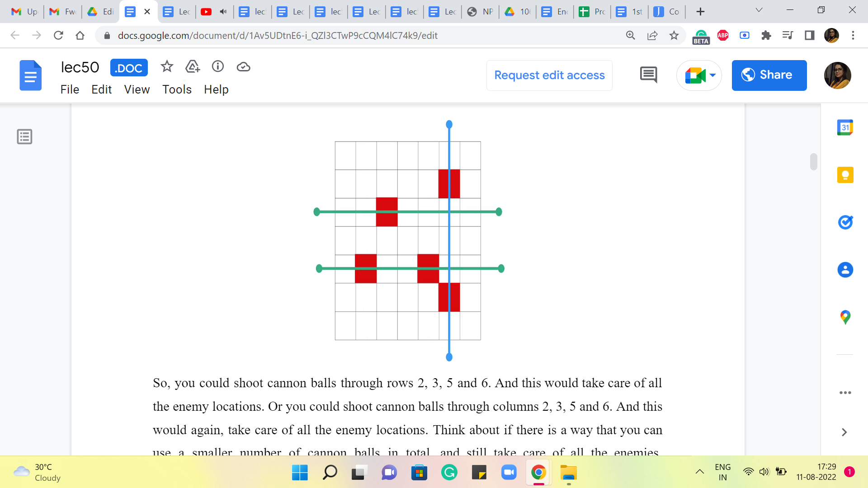The height and width of the screenshot is (488, 868).
Task: Open the File menu
Action: pyautogui.click(x=70, y=89)
